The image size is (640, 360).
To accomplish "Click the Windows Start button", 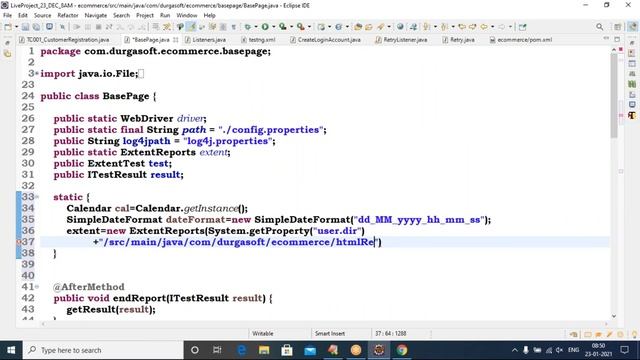I will pos(11,350).
